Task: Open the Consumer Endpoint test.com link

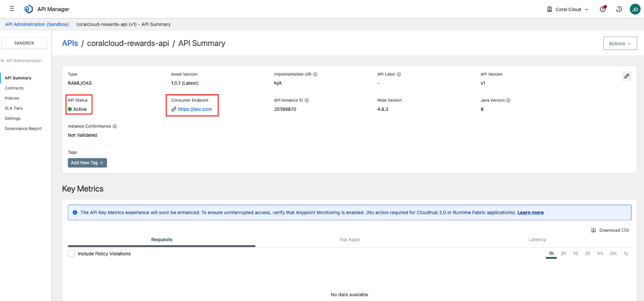Action: point(195,109)
